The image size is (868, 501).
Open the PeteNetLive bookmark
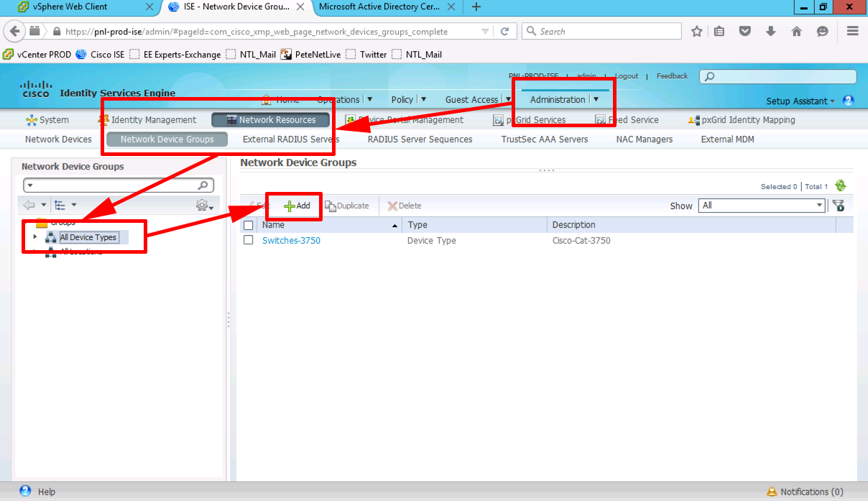point(310,55)
